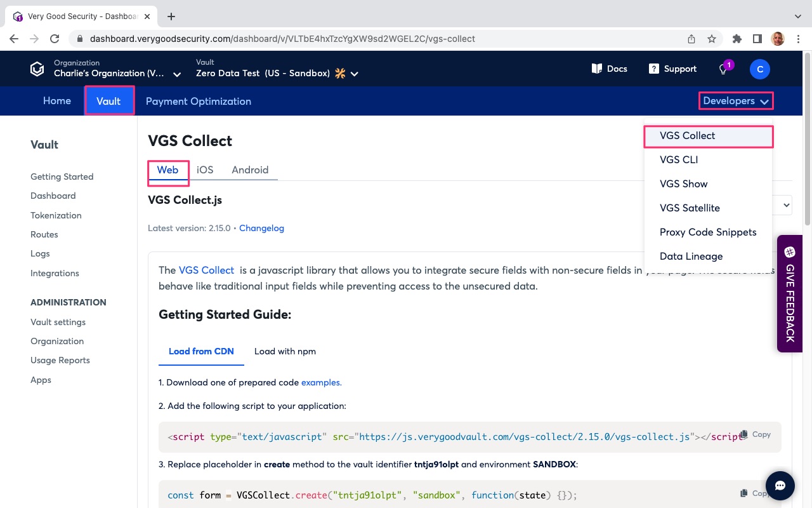Switch to Load with npm tab
The image size is (812, 508).
coord(285,352)
